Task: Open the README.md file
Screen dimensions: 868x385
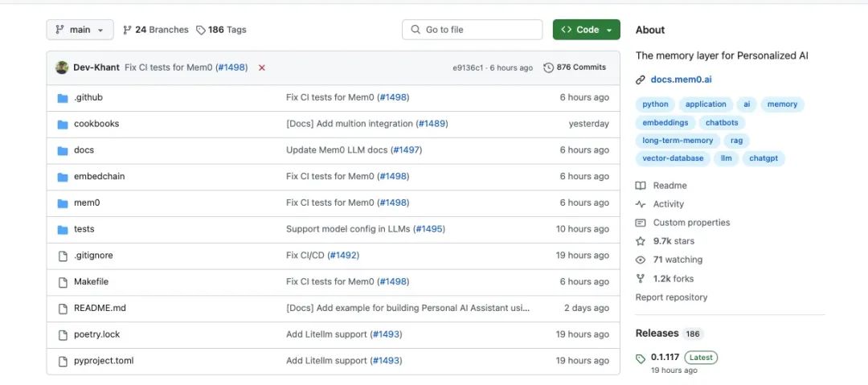Action: 100,308
